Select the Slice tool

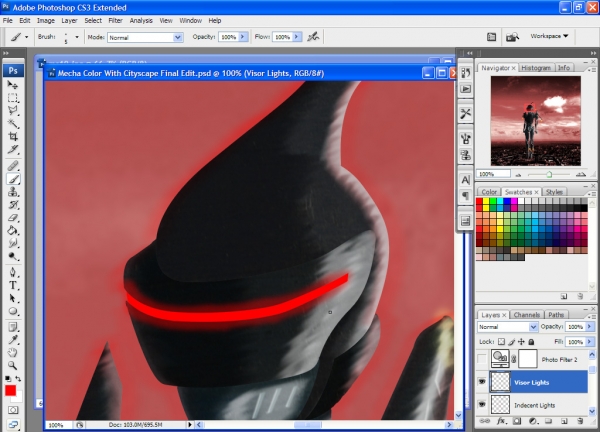[x=13, y=149]
